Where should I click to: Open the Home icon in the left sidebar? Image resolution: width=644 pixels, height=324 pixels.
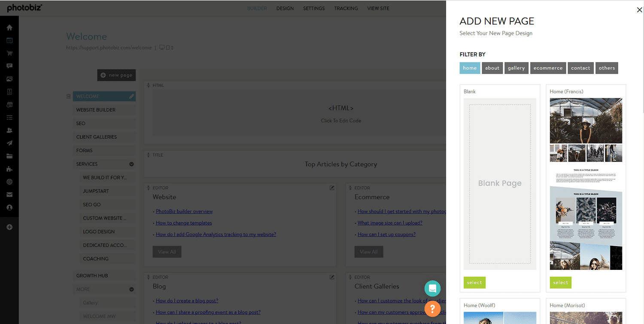coord(9,27)
